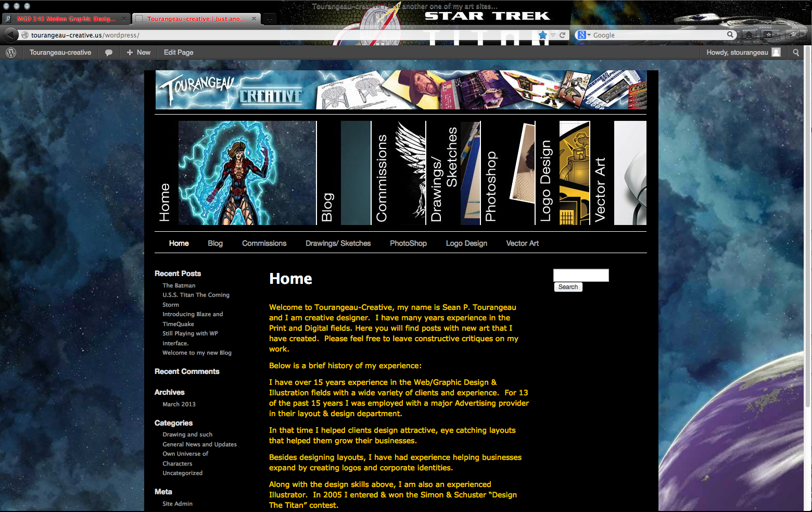Click Site Admin under Meta
The image size is (812, 512).
(177, 504)
